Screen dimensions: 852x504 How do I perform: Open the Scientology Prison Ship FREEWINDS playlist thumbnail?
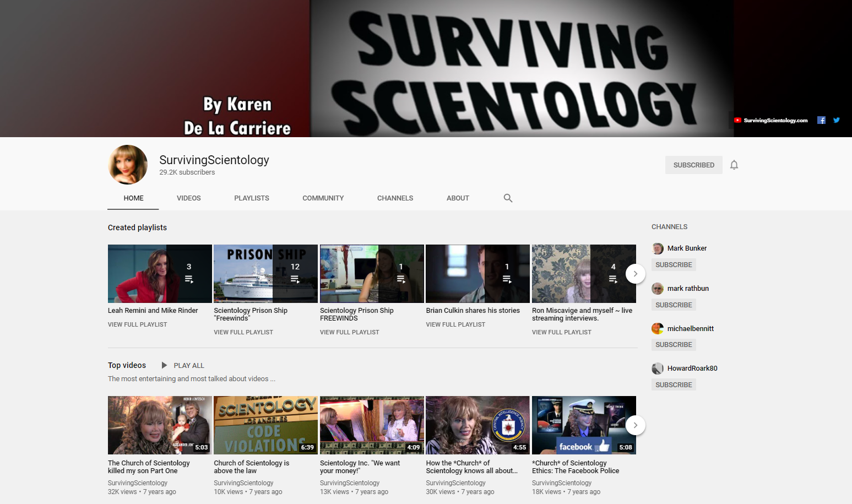(372, 274)
